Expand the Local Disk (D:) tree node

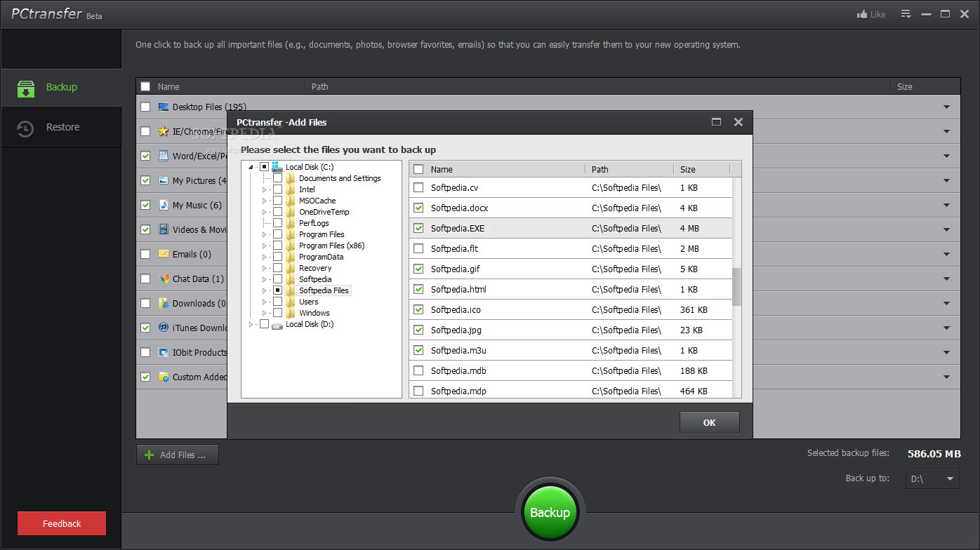251,324
